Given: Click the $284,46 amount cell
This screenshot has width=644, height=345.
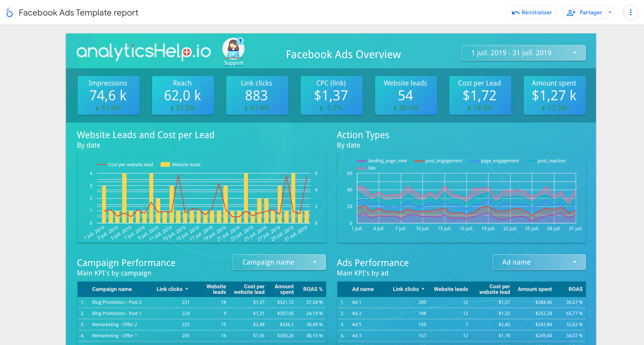Looking at the screenshot, I should point(544,302).
